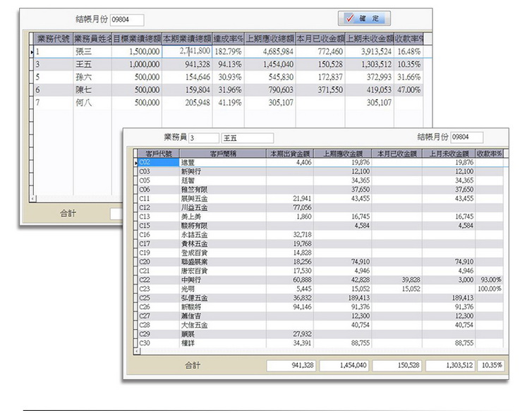The width and height of the screenshot is (527, 420).
Task: Click the red checkmark icon on 確定
Action: pyautogui.click(x=349, y=18)
